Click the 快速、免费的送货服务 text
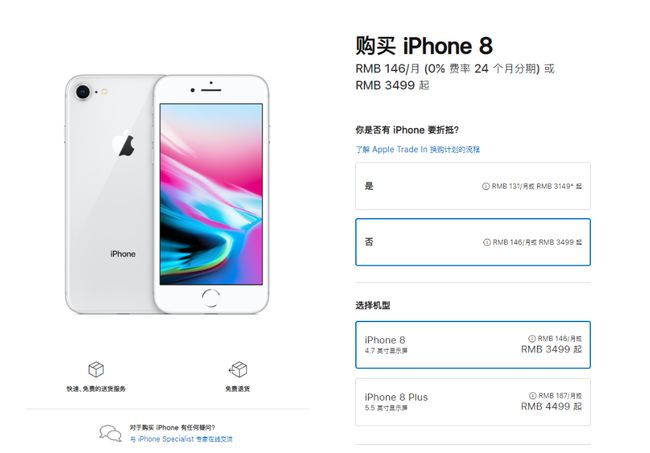The height and width of the screenshot is (453, 650). (96, 389)
